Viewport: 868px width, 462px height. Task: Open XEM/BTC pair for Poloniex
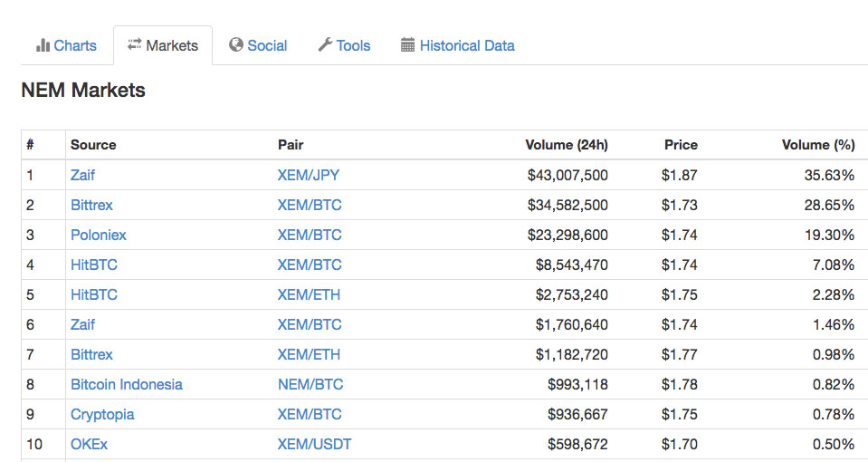[x=310, y=235]
